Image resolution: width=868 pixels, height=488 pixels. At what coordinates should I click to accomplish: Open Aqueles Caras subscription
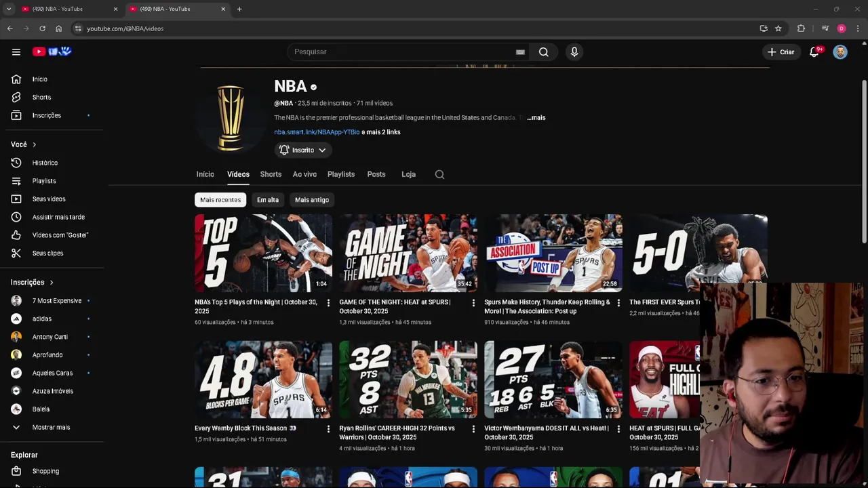pyautogui.click(x=52, y=373)
